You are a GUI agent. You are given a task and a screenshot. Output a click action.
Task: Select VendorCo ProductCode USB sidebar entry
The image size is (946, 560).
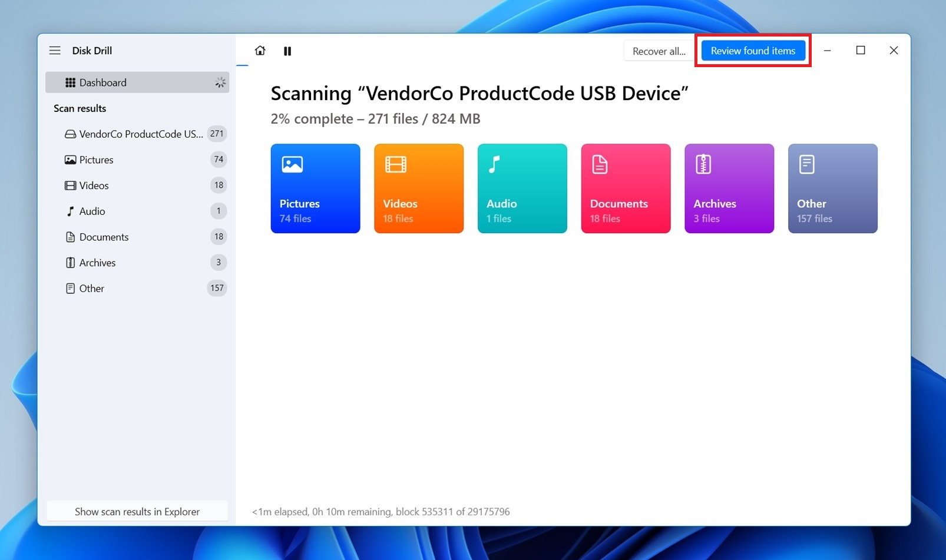[141, 134]
